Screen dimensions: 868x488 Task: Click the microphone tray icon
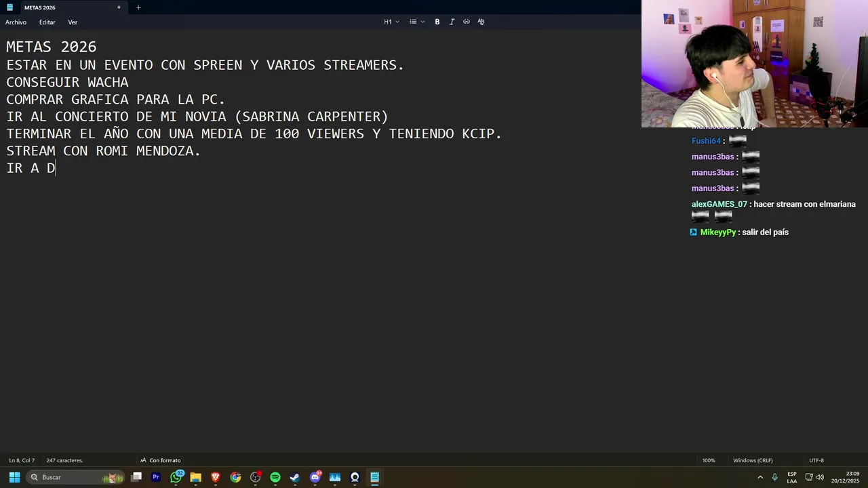pyautogui.click(x=775, y=477)
